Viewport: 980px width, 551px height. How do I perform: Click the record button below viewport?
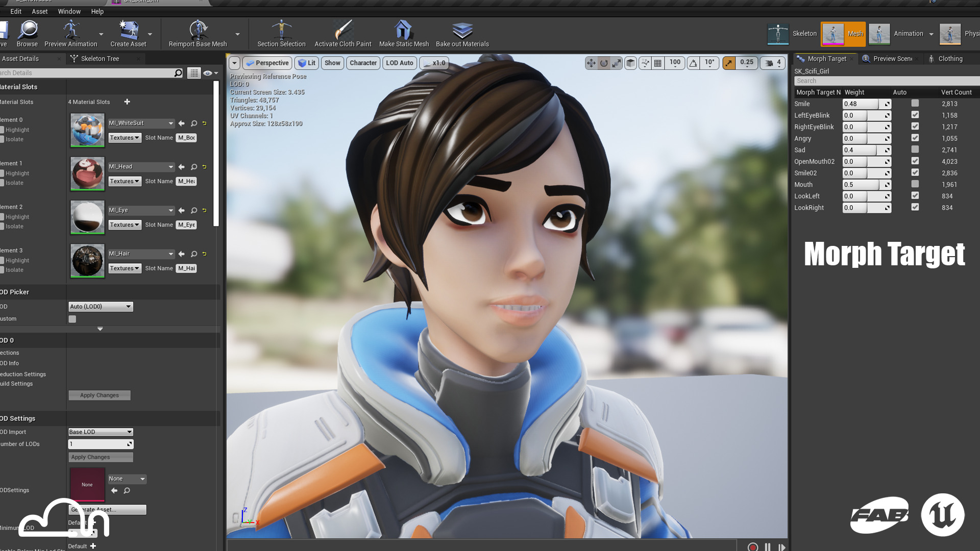pyautogui.click(x=753, y=547)
